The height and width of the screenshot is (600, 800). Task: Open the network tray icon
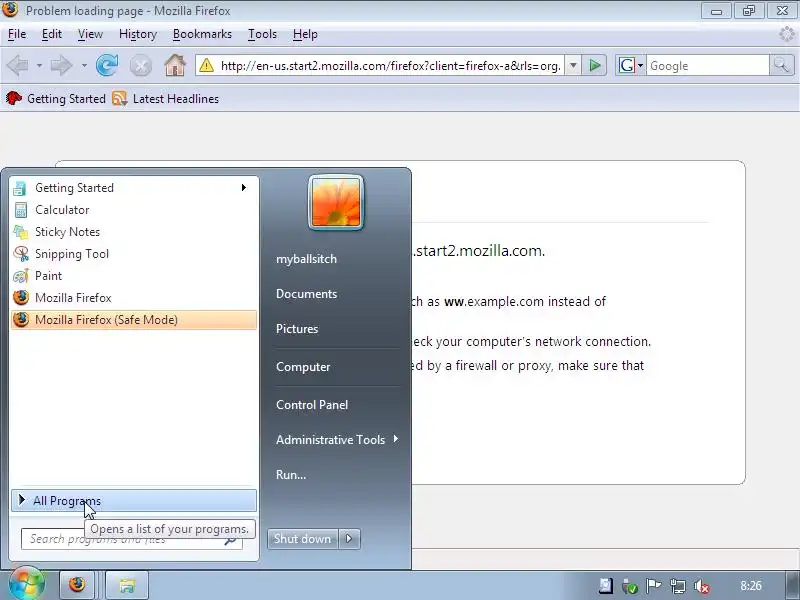(x=678, y=586)
